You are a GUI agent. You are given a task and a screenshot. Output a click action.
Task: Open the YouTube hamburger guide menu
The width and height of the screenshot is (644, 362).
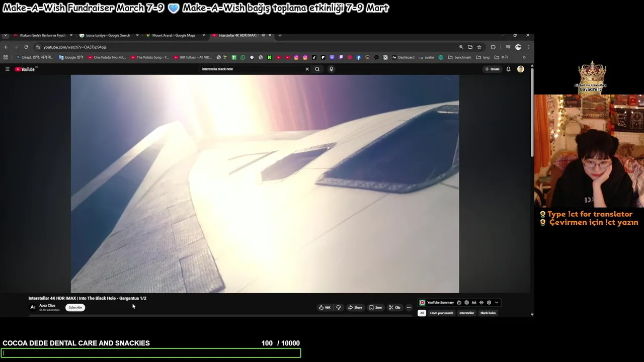pos(7,69)
